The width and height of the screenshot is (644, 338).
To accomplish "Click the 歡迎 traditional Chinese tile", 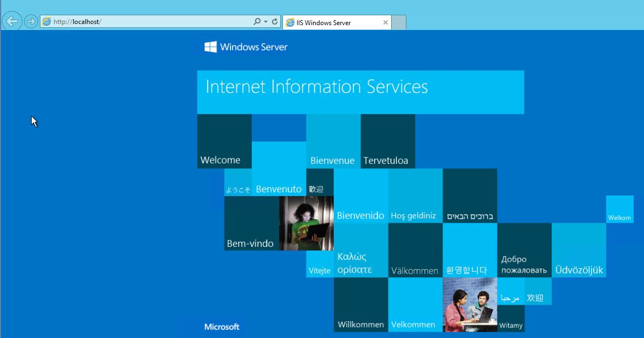I will (320, 182).
